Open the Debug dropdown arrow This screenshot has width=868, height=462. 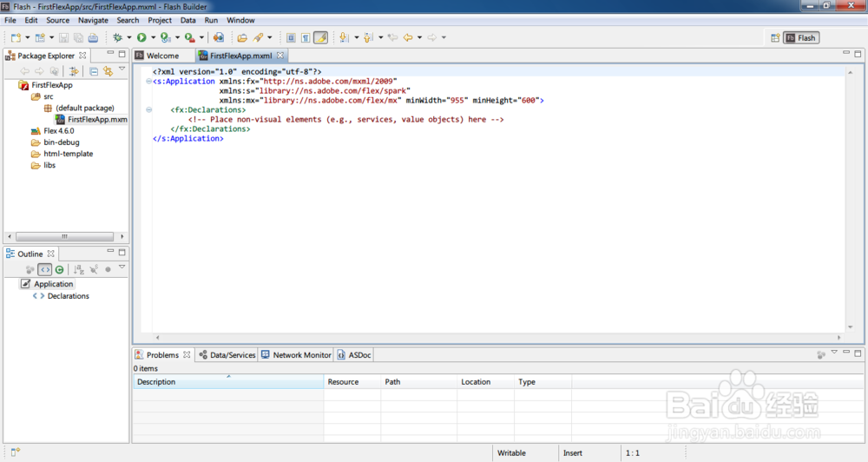click(x=129, y=37)
